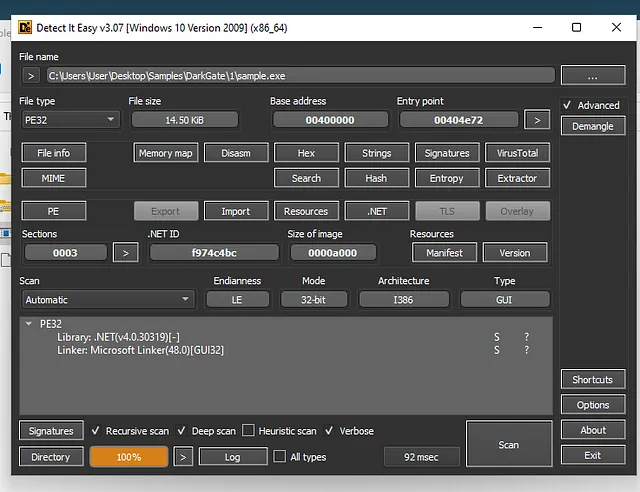Click the Manifest resources button
Image resolution: width=640 pixels, height=492 pixels.
(444, 253)
